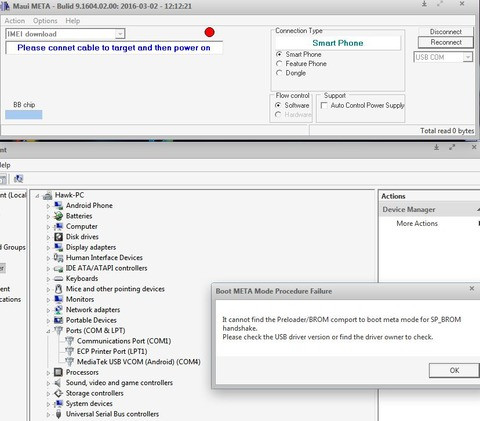The image size is (480, 421).
Task: Select MediaTek USB VCOM (Android) (COM4) entry
Action: [139, 362]
